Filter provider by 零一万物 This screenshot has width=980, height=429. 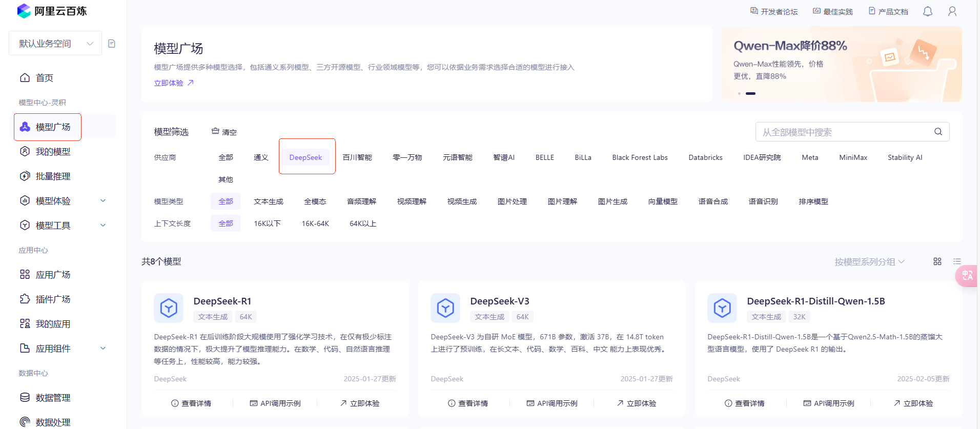click(x=407, y=157)
